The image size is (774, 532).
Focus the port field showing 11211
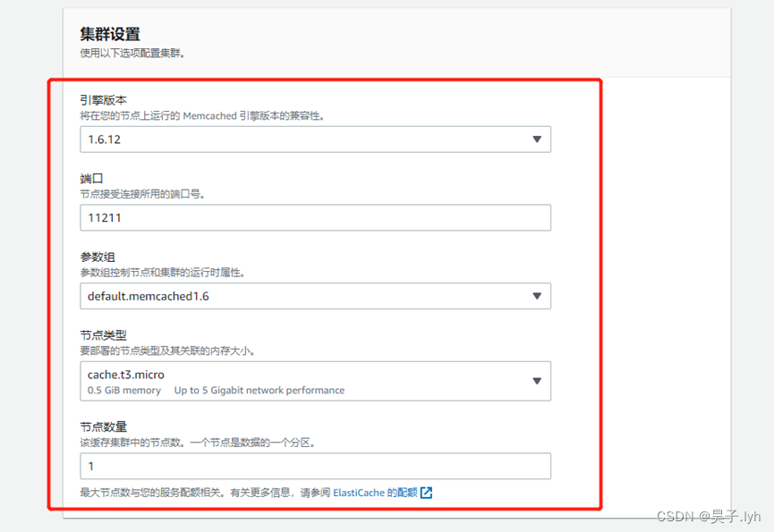coord(316,217)
